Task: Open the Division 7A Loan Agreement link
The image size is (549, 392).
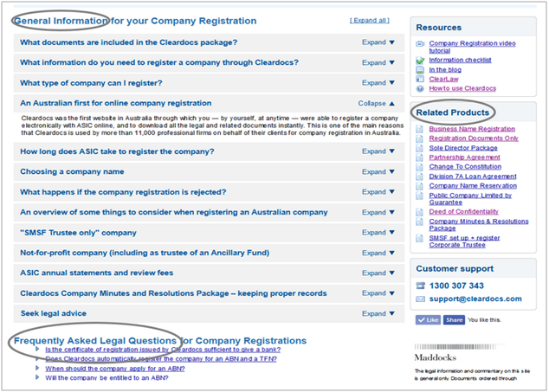Action: pos(473,177)
